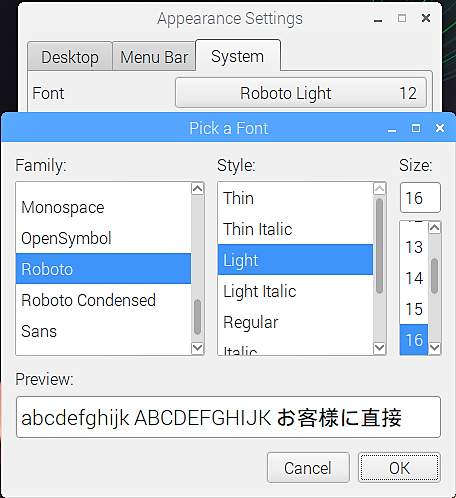Viewport: 456px width, 498px height.
Task: Switch to the Desktop tab
Action: [x=70, y=56]
